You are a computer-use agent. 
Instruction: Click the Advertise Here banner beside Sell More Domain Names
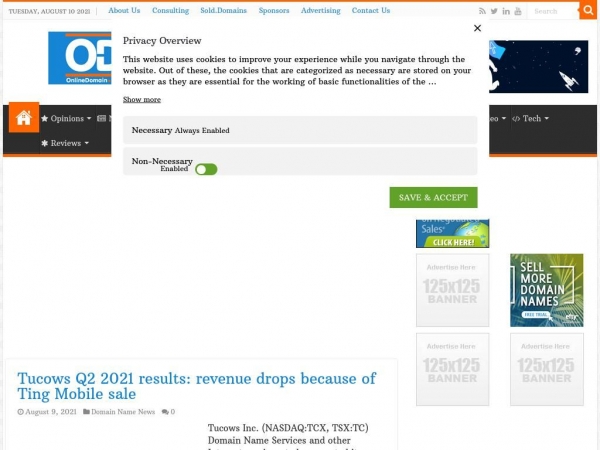click(x=452, y=290)
